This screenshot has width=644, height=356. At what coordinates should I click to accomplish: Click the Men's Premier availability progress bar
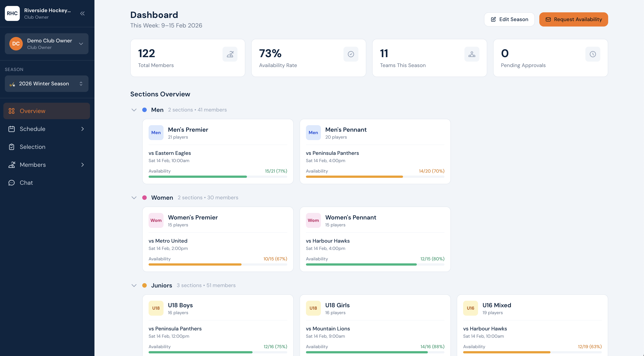(218, 177)
